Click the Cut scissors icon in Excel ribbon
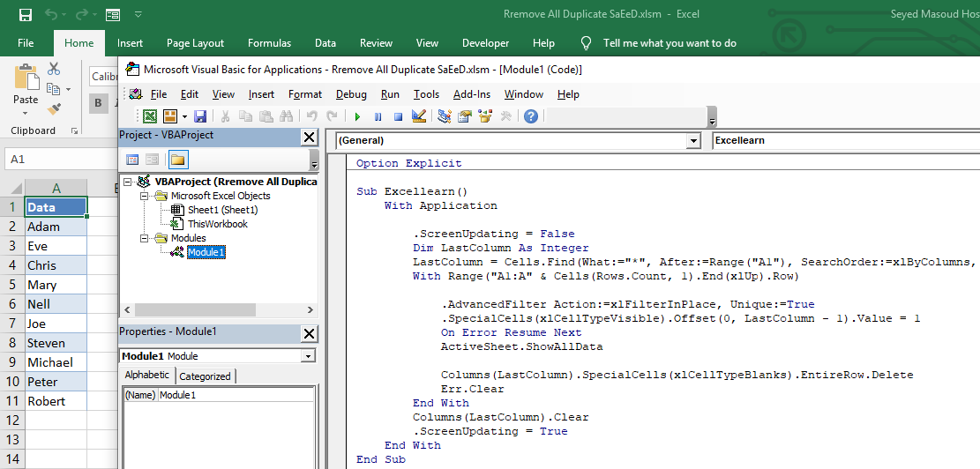 54,69
